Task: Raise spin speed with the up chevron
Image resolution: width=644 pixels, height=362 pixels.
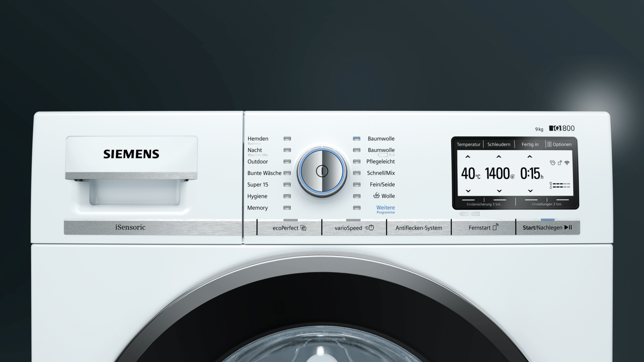Action: (499, 156)
